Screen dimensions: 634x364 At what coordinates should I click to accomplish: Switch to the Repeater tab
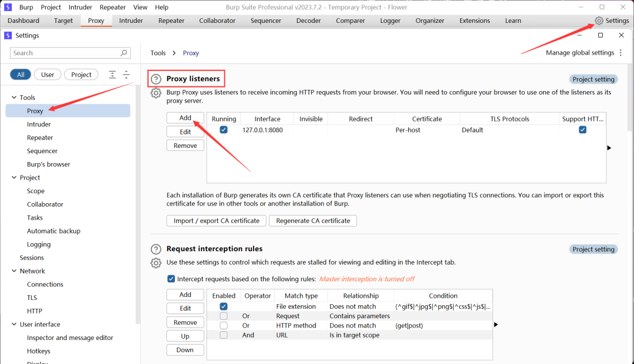(x=171, y=21)
